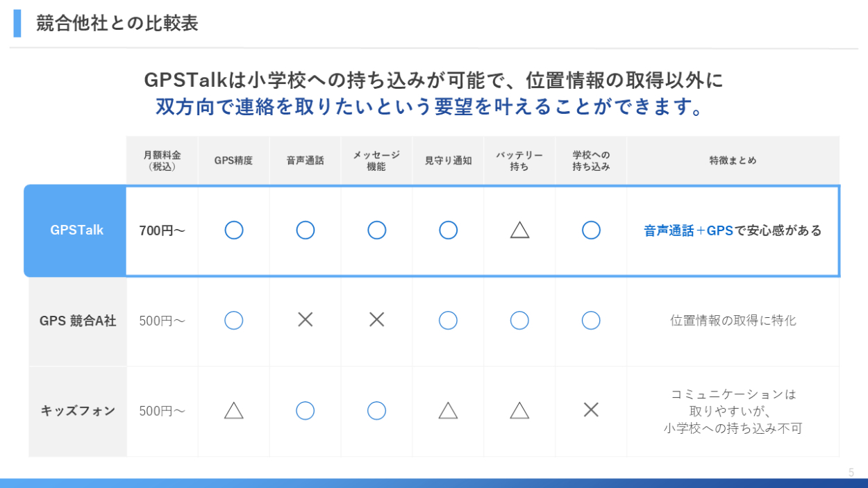
Task: Click GPSTalk's バッテリー持ち triangle mark
Action: [x=519, y=231]
